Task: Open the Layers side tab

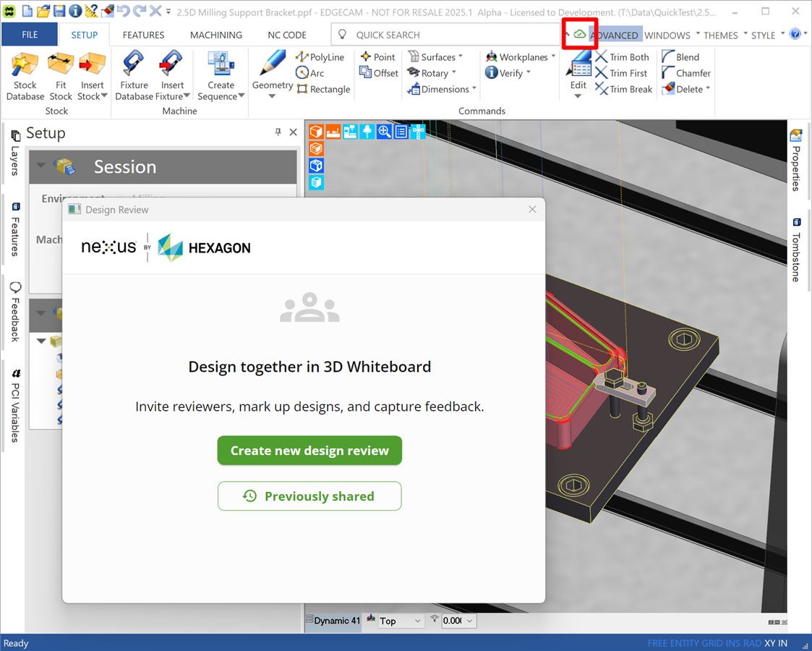Action: click(14, 153)
